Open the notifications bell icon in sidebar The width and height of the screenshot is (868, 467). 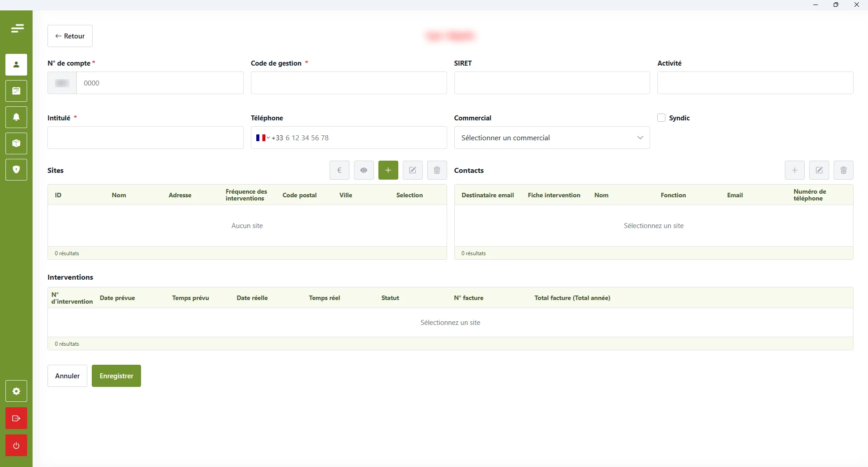click(16, 117)
